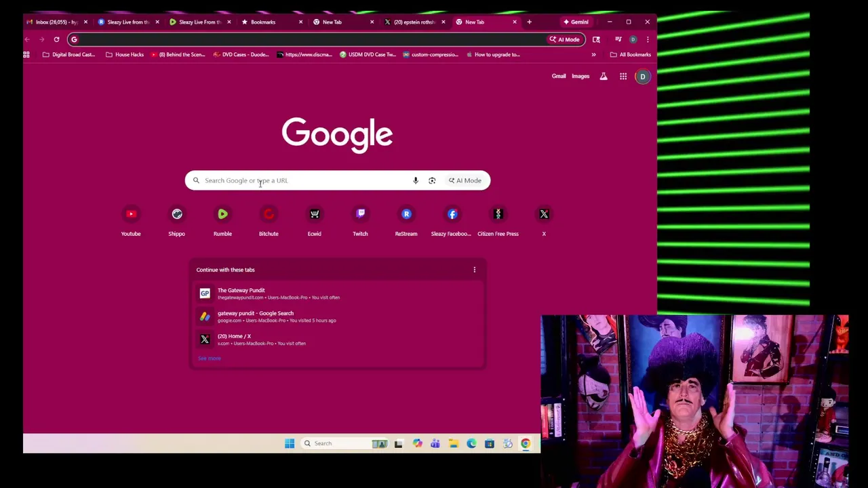Image resolution: width=868 pixels, height=488 pixels.
Task: Open Behind the Scenes bookmark
Action: tap(178, 54)
